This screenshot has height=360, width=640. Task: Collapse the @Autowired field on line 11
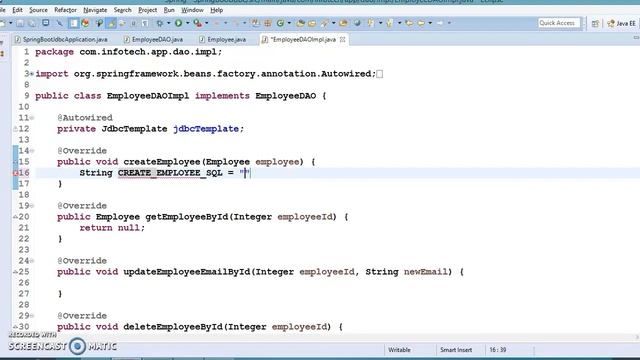[31, 118]
